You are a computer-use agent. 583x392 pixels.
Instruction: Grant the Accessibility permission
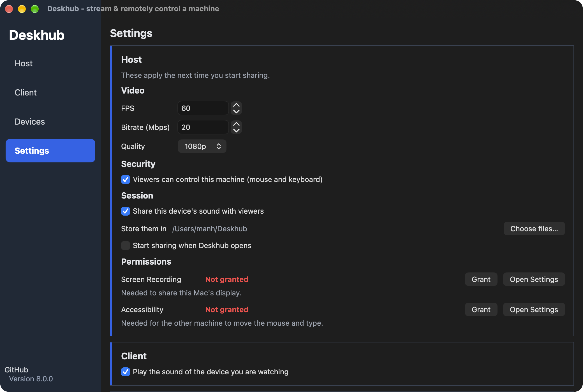pos(481,310)
